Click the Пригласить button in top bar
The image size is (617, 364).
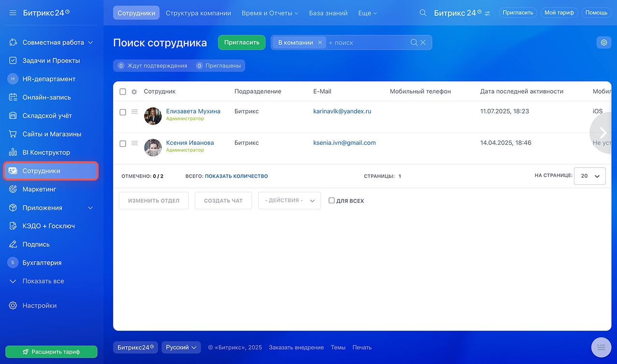pos(518,13)
